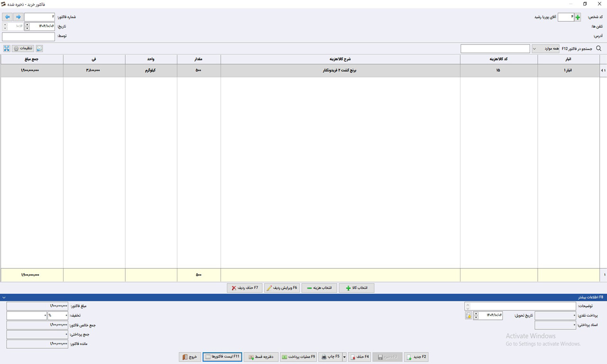Click the پرداخت نقدی cash payment field
Screen dimensions: 607x364
tap(555, 316)
